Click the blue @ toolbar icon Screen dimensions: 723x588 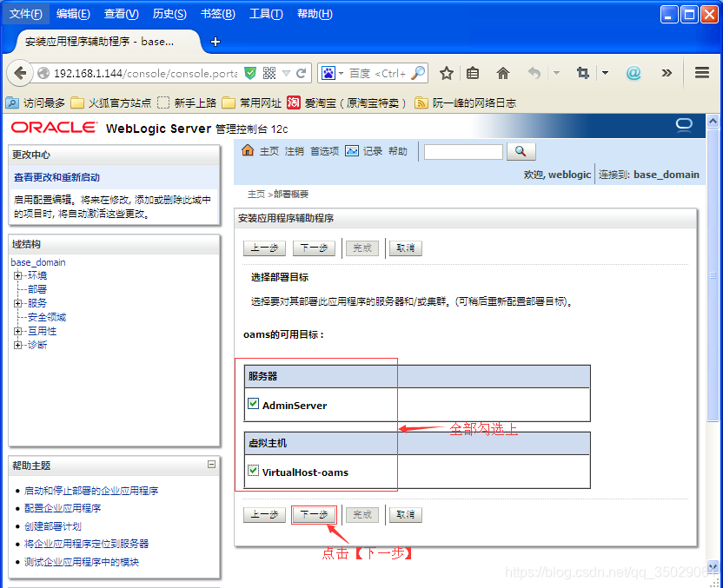633,73
